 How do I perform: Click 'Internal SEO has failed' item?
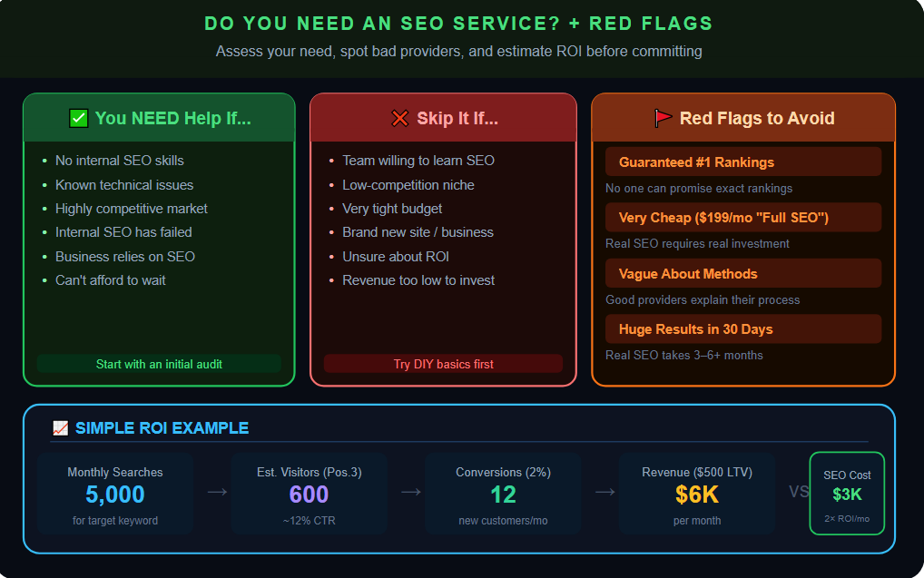[x=123, y=232]
